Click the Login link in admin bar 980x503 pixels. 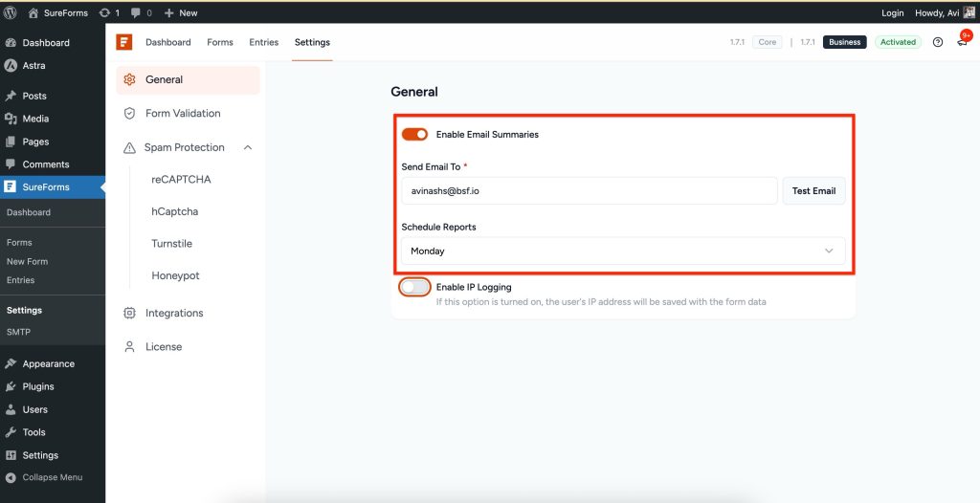tap(893, 12)
